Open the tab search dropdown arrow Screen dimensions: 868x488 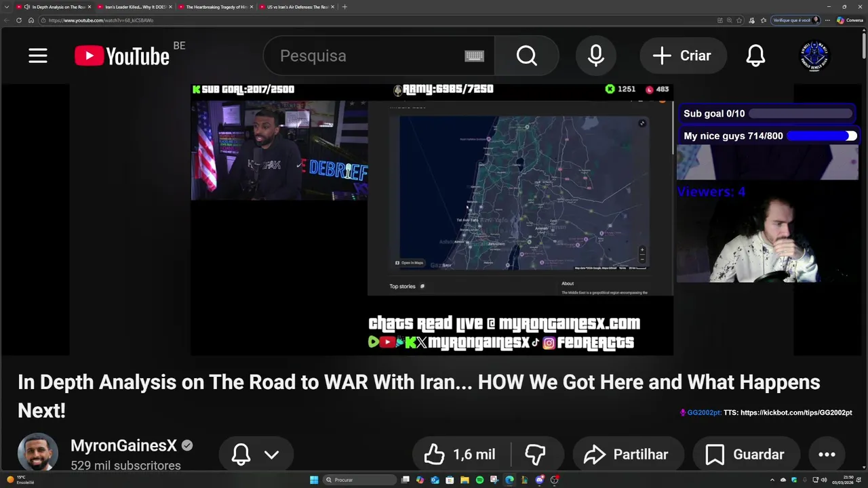[x=5, y=7]
